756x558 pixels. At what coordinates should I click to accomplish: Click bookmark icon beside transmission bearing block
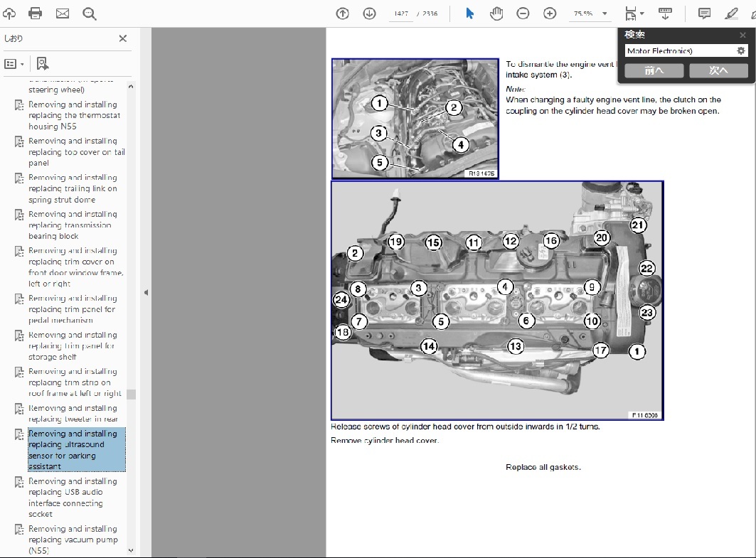(19, 215)
